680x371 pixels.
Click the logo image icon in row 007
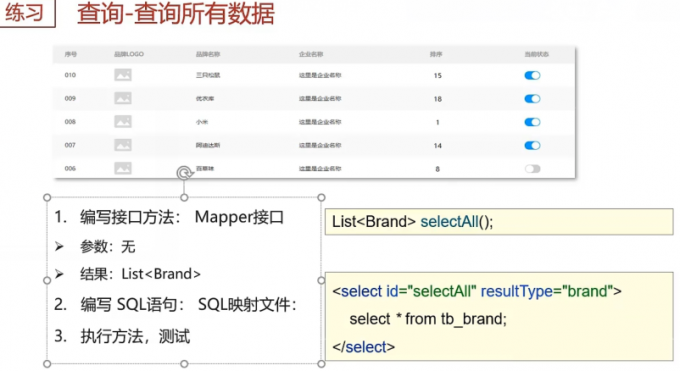(123, 145)
